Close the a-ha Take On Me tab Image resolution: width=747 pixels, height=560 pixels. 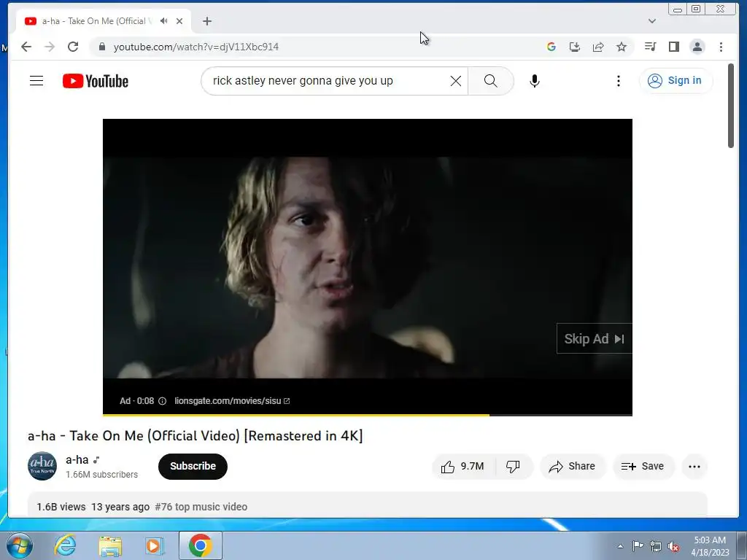(179, 21)
